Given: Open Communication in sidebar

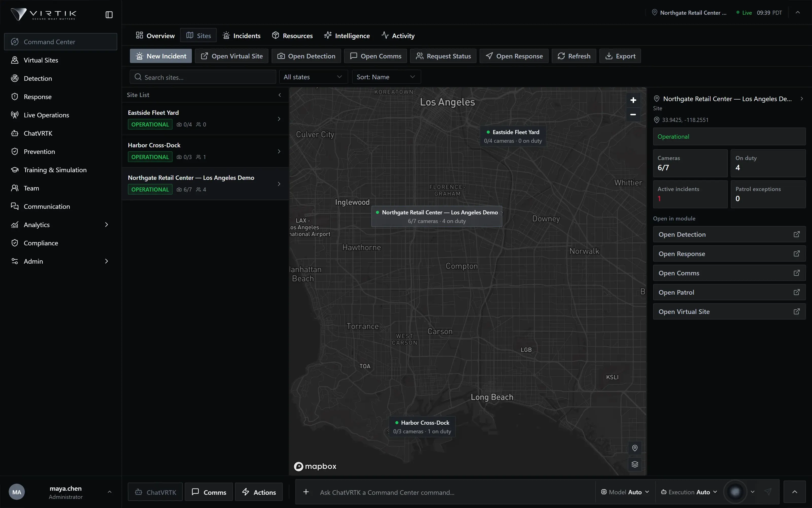Looking at the screenshot, I should click(x=60, y=206).
